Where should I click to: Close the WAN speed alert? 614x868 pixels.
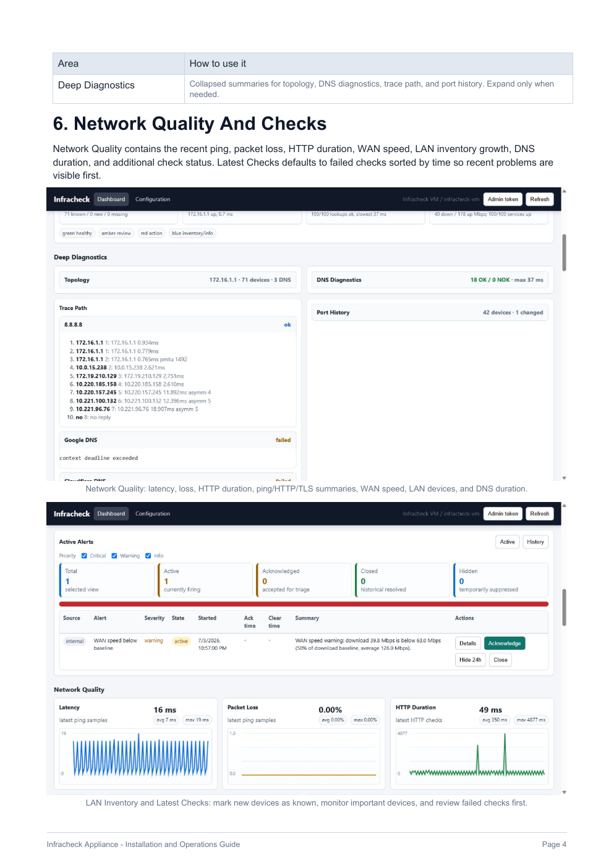click(x=501, y=660)
